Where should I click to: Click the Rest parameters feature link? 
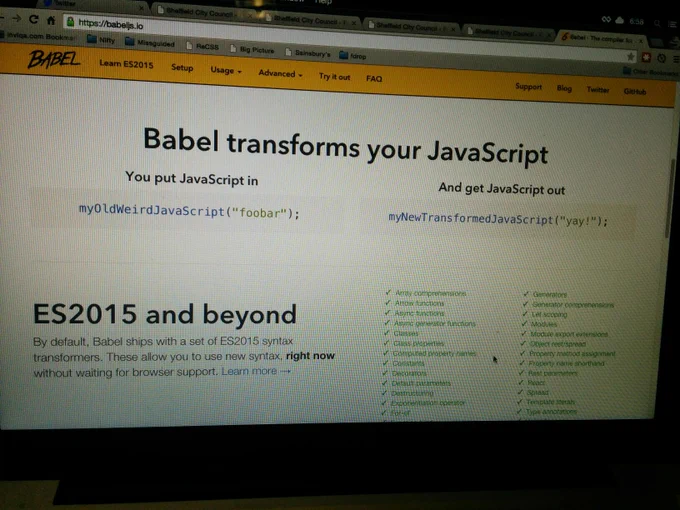point(552,373)
